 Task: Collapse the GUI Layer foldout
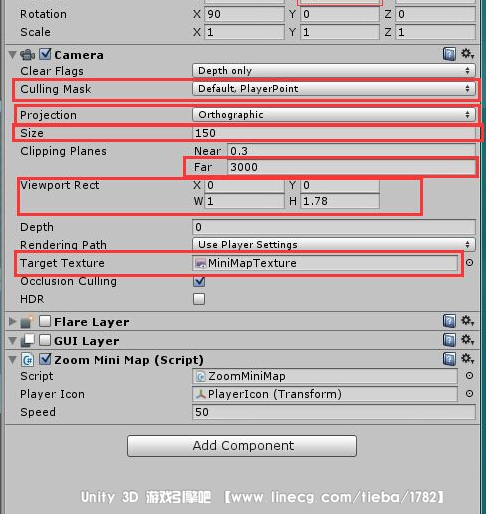13,341
